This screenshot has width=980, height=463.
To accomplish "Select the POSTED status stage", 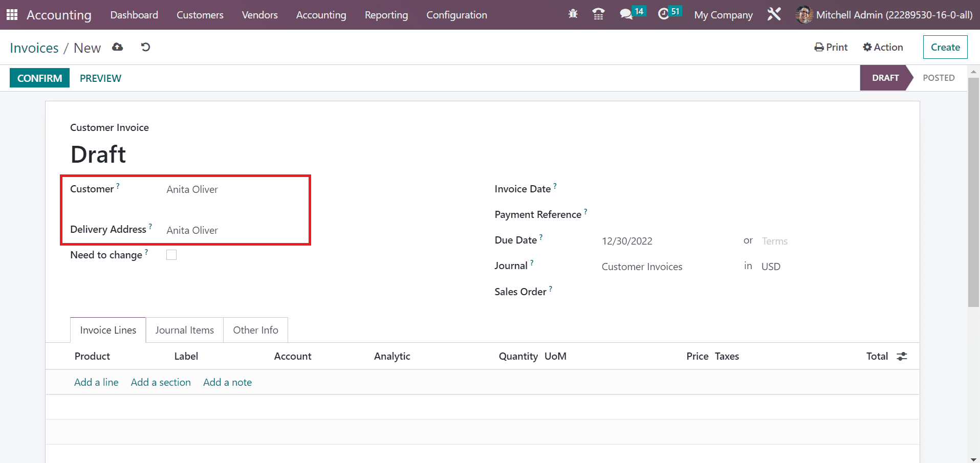I will 939,78.
